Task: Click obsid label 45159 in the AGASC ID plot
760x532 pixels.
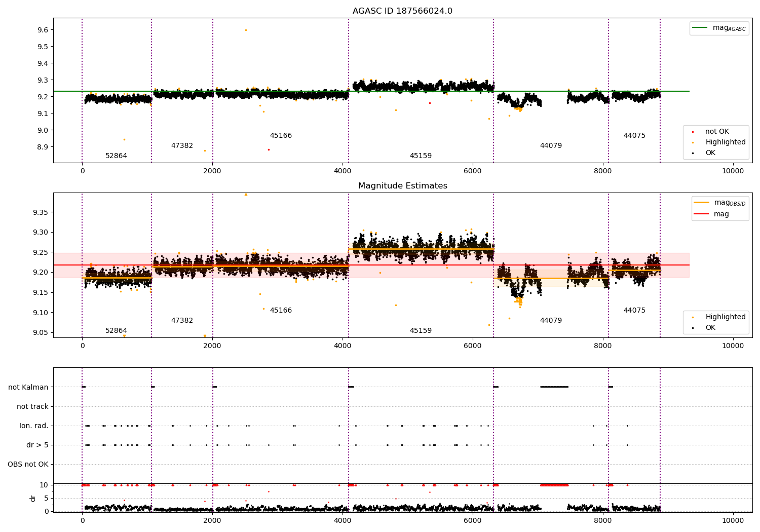Action: (x=421, y=156)
